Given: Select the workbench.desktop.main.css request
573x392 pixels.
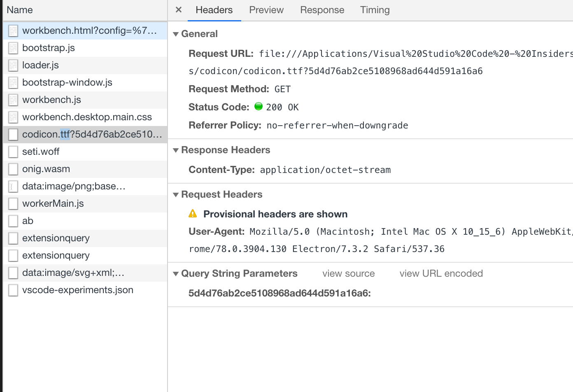Looking at the screenshot, I should 87,117.
